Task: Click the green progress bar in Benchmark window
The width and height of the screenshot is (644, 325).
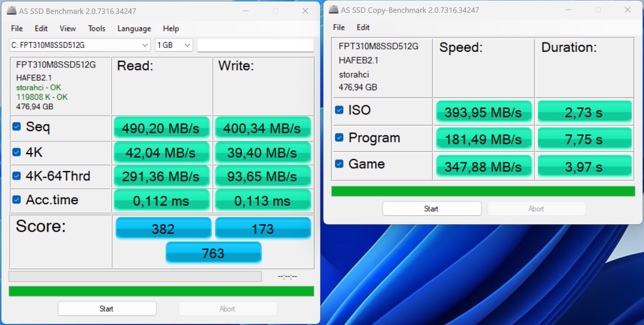Action: (x=161, y=291)
